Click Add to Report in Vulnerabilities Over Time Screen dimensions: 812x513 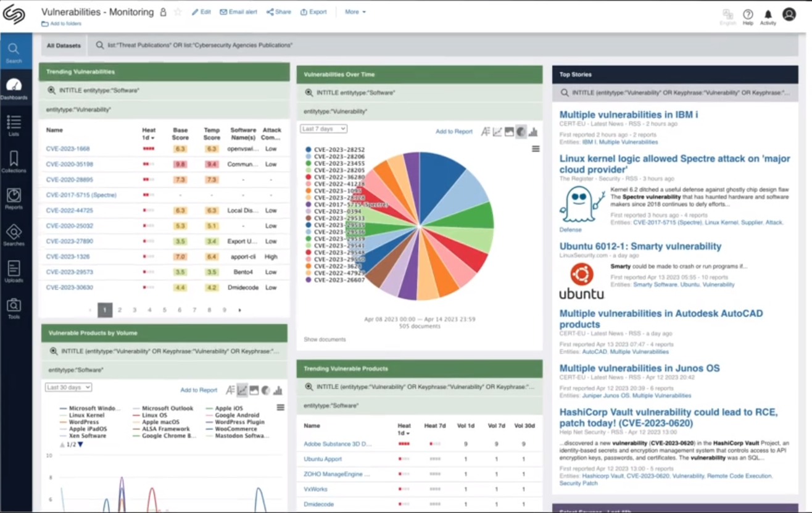pyautogui.click(x=454, y=131)
